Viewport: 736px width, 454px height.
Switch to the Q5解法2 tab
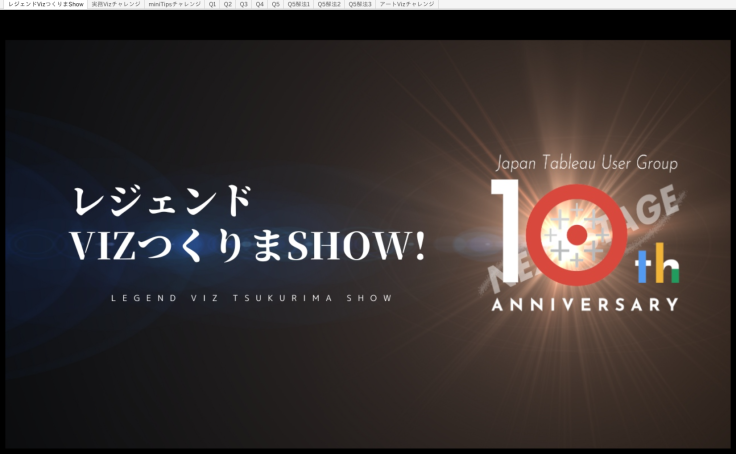pos(329,4)
